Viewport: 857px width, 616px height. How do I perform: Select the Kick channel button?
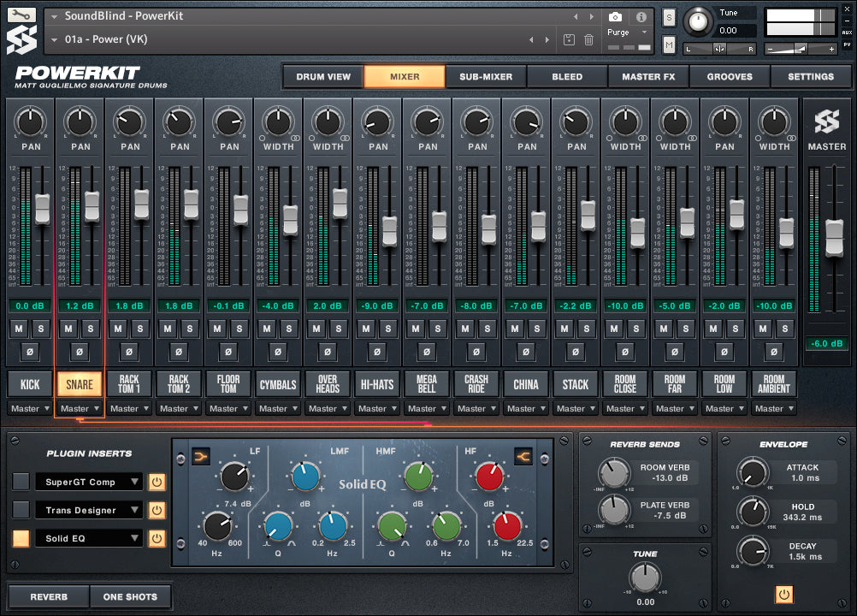pos(30,384)
